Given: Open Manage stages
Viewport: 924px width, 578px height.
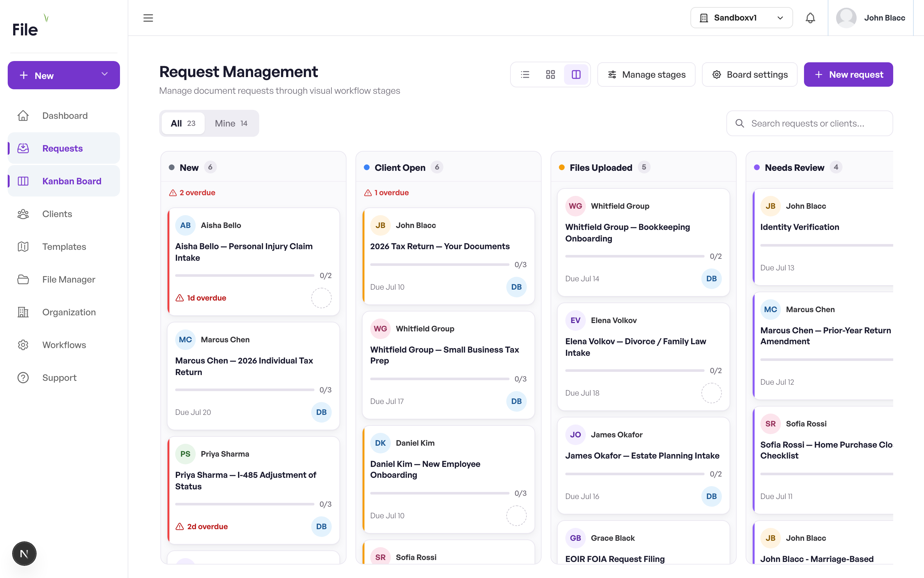Looking at the screenshot, I should 646,74.
